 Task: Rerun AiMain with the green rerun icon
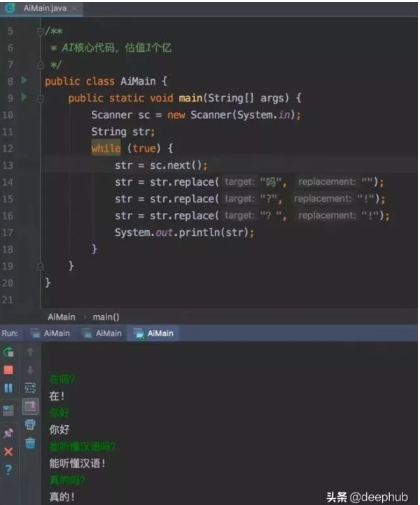[8, 352]
